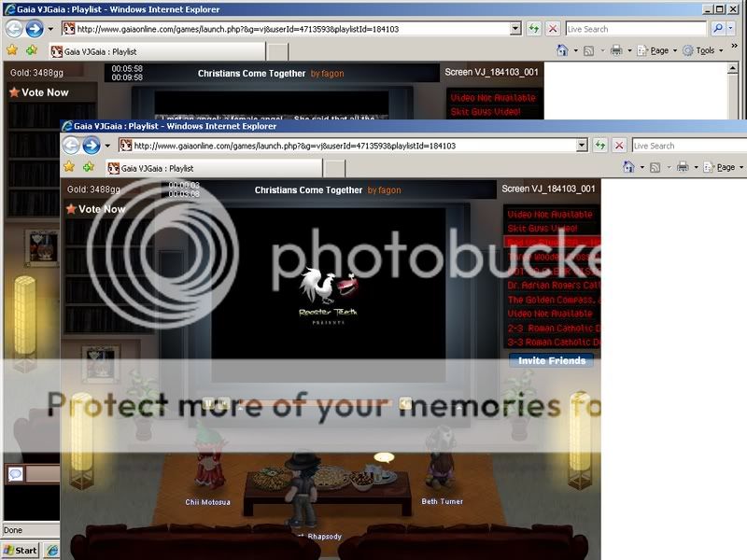
Task: Click RSS feeds icon in front window toolbar
Action: click(x=656, y=167)
